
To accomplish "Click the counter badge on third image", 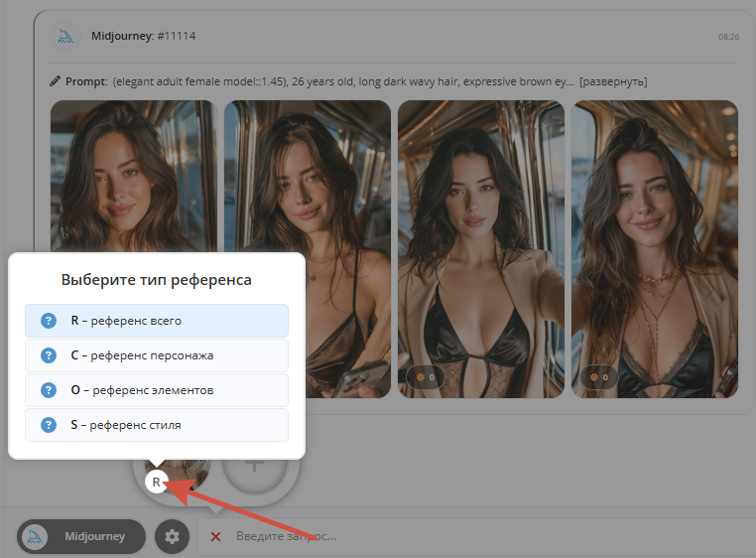I will [425, 377].
